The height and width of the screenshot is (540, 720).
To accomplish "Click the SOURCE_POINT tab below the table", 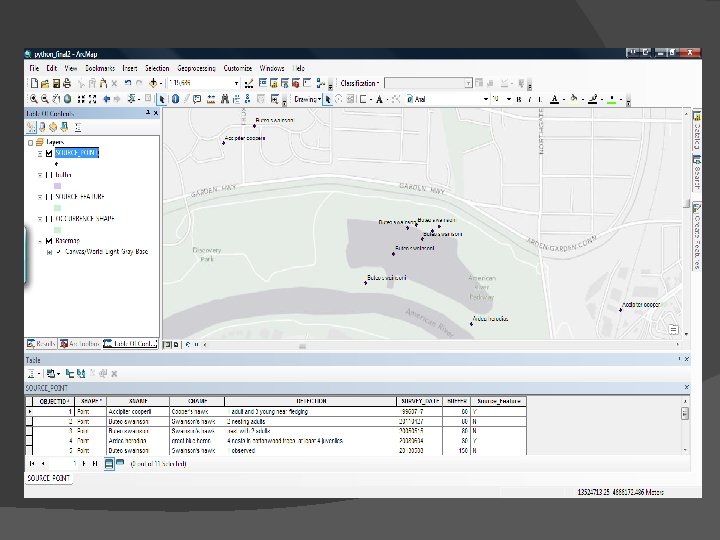I will 49,478.
